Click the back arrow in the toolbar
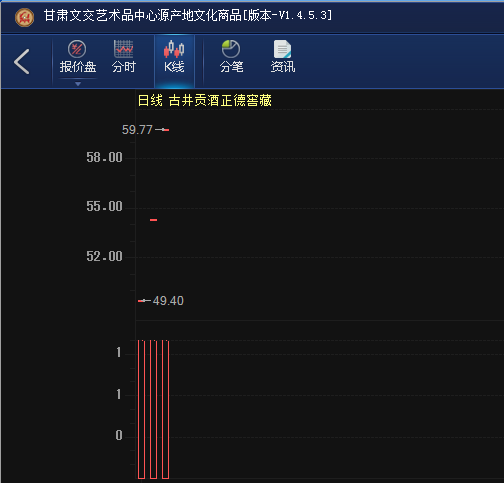This screenshot has height=483, width=504. click(x=22, y=61)
